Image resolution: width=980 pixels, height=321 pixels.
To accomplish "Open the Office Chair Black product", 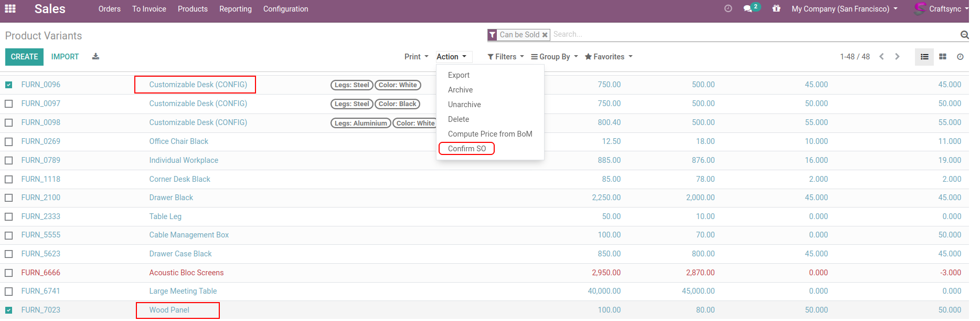I will tap(178, 141).
